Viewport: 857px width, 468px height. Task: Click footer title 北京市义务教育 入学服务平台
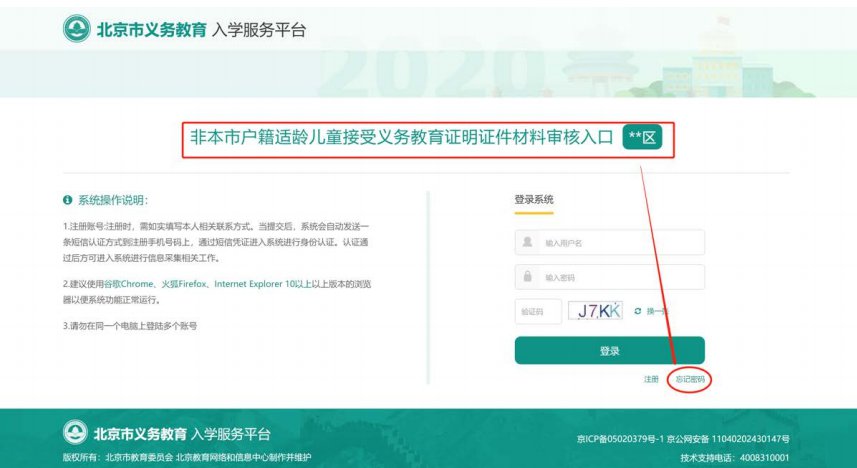tap(182, 434)
